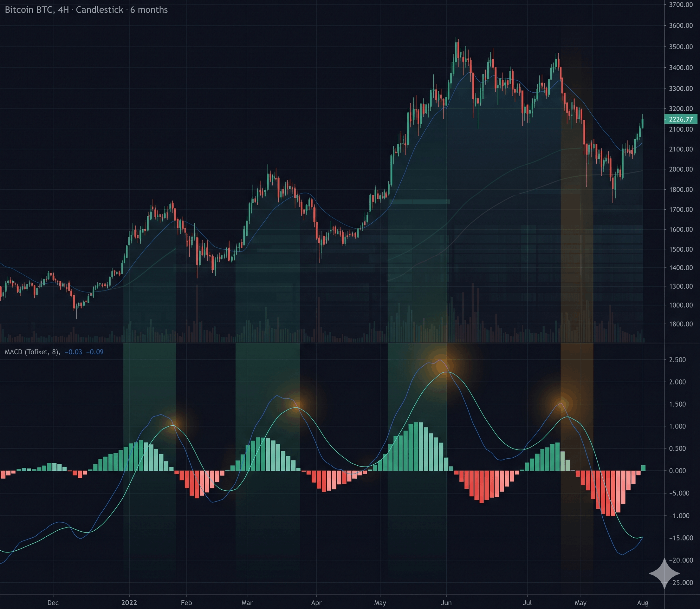This screenshot has height=609, width=700.
Task: Click the 2.000 MACD scale label
Action: [x=677, y=382]
